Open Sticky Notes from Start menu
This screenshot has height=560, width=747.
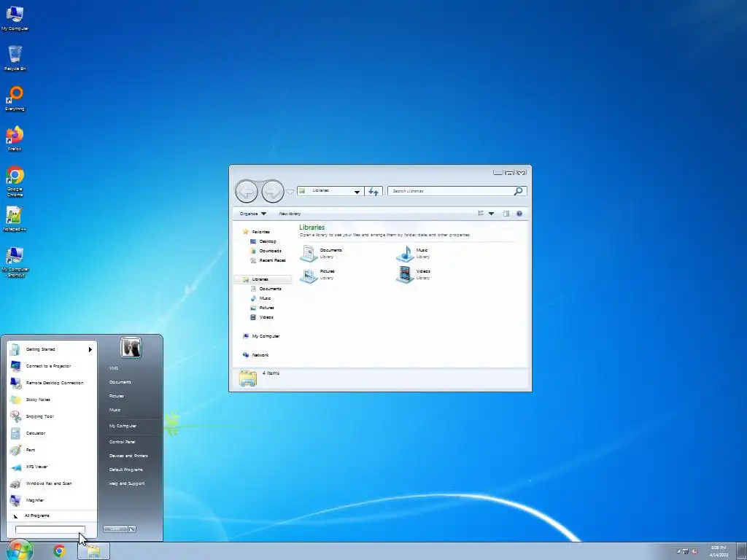click(52, 400)
